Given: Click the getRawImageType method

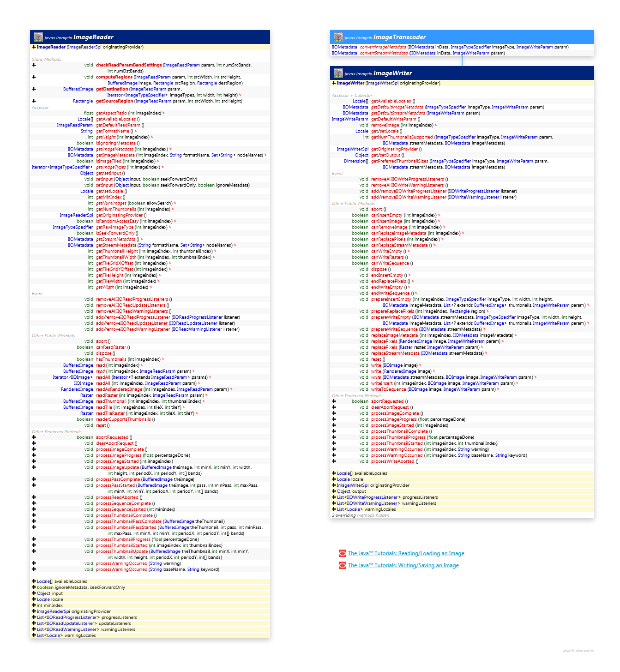Looking at the screenshot, I should (115, 227).
